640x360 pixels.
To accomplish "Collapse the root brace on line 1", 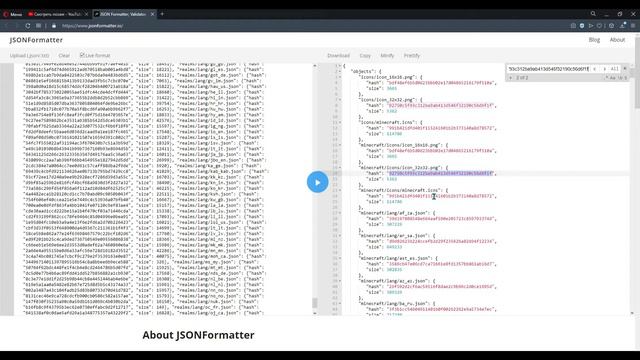I will click(x=340, y=66).
